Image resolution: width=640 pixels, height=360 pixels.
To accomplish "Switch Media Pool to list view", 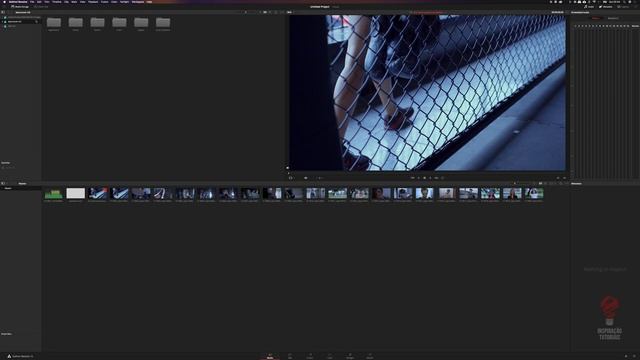I will [x=546, y=184].
